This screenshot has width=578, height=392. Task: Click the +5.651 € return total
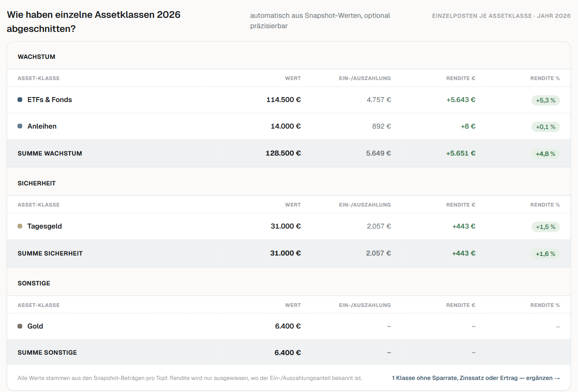[461, 153]
